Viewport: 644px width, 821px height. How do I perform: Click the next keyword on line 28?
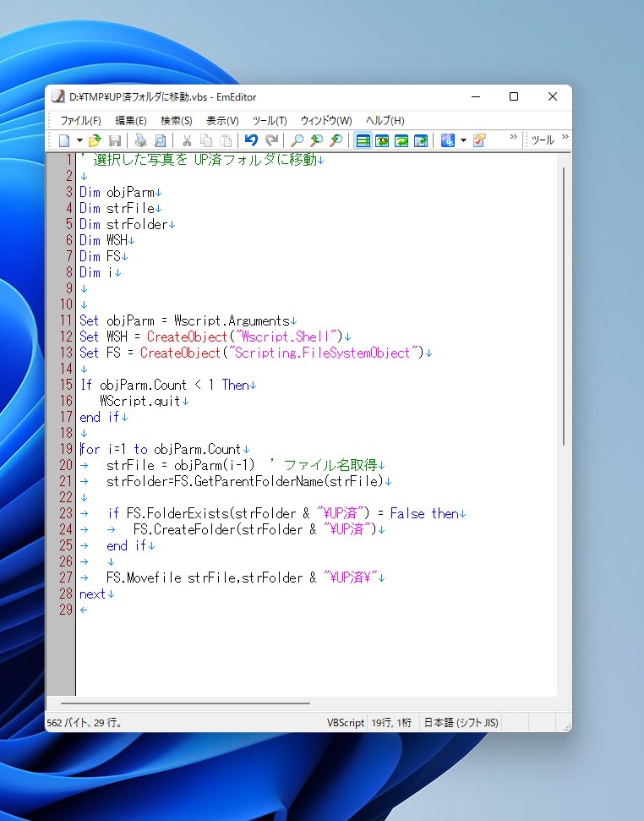(x=93, y=594)
